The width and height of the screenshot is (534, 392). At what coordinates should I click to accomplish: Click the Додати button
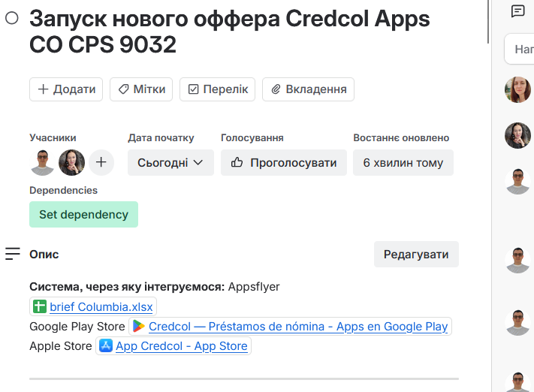click(66, 89)
